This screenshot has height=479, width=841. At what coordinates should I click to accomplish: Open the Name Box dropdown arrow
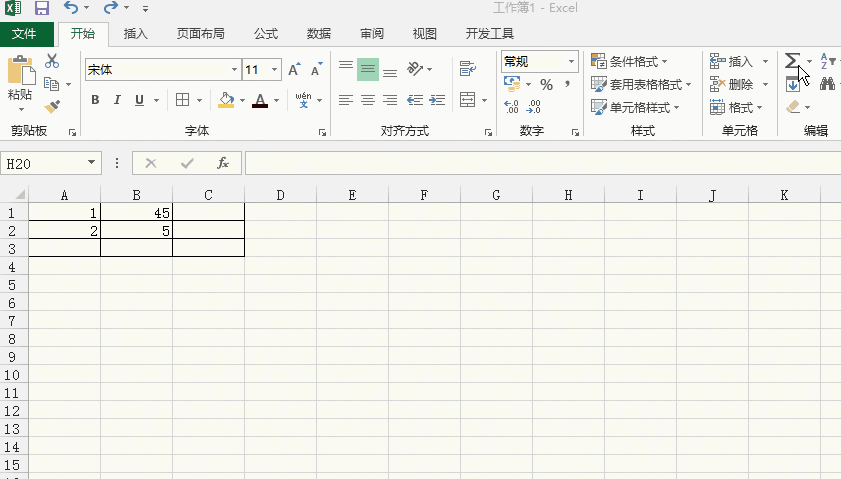tap(92, 163)
